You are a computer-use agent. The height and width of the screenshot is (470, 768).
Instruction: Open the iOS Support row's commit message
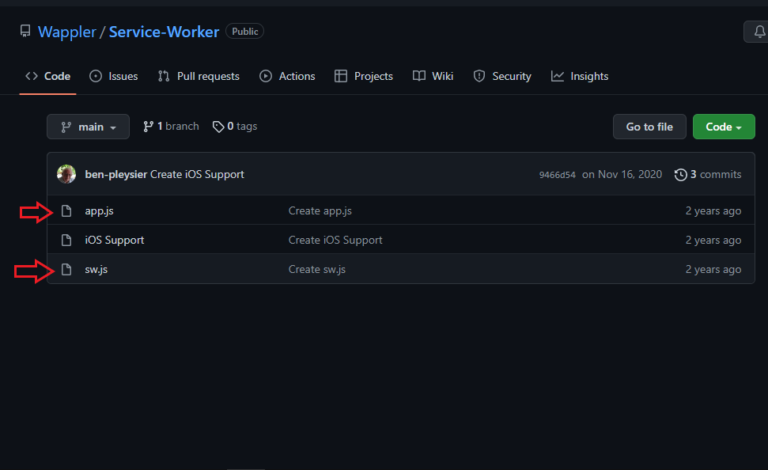[335, 240]
